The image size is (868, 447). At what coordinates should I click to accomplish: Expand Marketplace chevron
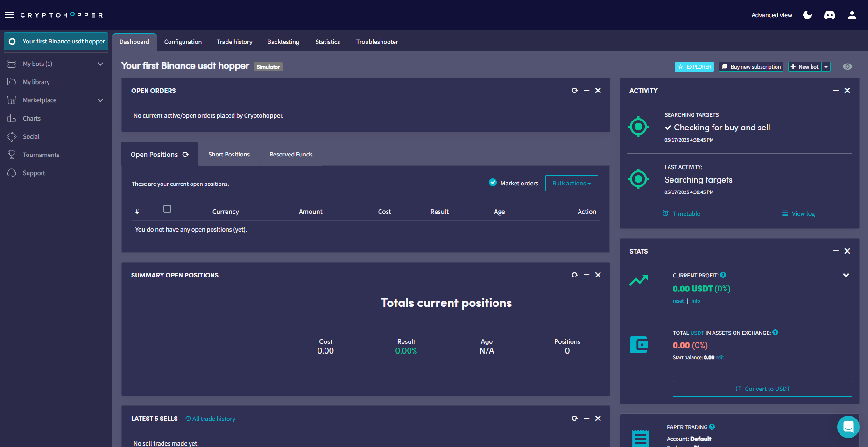click(100, 100)
